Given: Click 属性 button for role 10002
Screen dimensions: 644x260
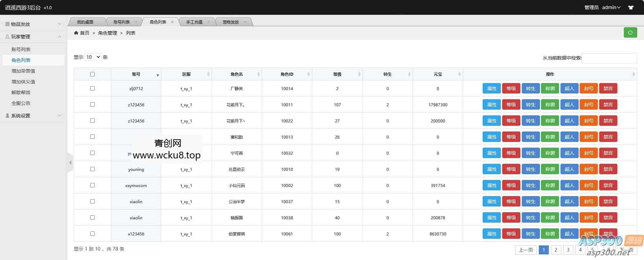Looking at the screenshot, I should (x=492, y=185).
